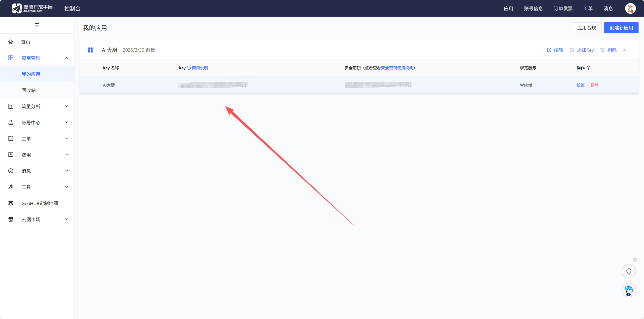
Task: Open the customer service robot assistant
Action: (x=629, y=291)
